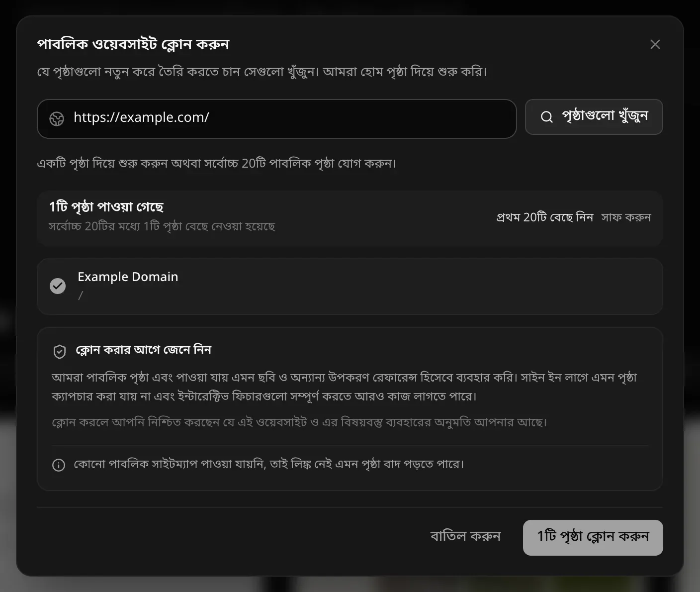Toggle the Example Domain page checkmark

click(x=58, y=286)
